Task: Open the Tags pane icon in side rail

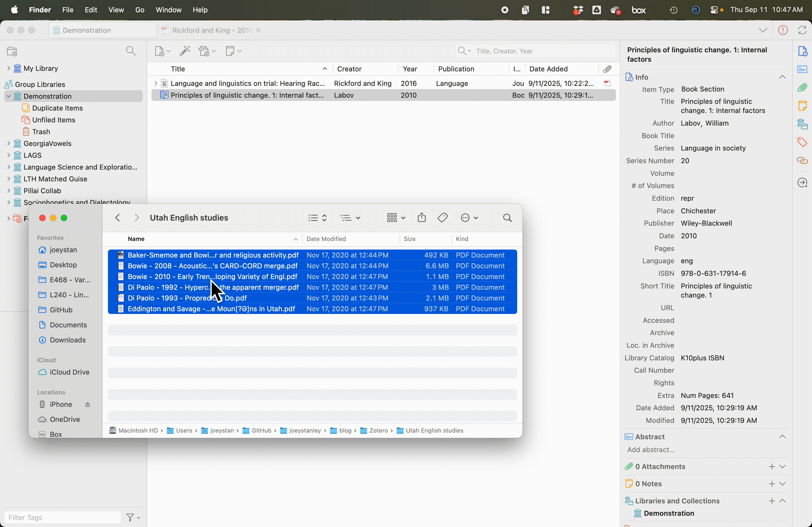Action: click(x=802, y=142)
